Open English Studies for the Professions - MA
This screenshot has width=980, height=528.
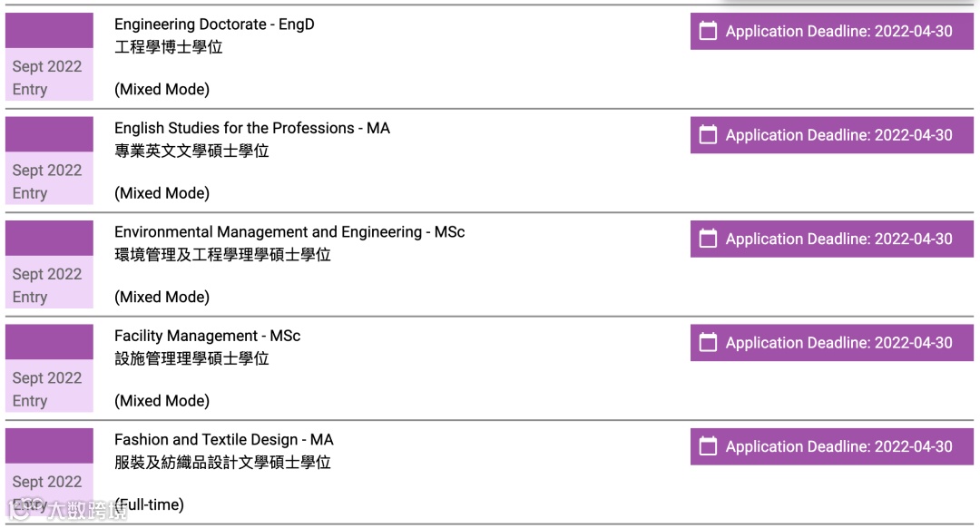tap(252, 128)
